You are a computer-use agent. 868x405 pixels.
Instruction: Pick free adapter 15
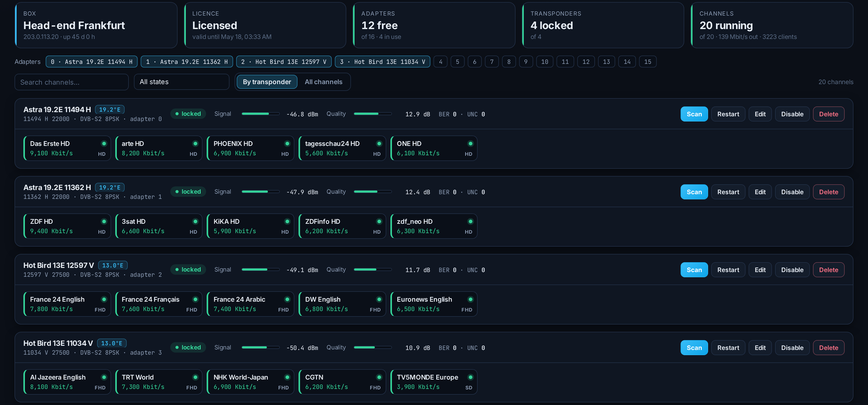click(x=648, y=62)
